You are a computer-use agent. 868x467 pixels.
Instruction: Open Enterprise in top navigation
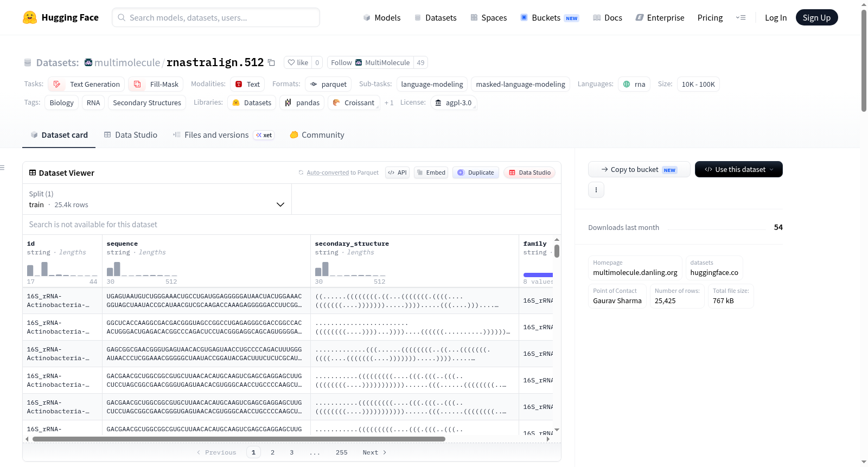(x=660, y=17)
